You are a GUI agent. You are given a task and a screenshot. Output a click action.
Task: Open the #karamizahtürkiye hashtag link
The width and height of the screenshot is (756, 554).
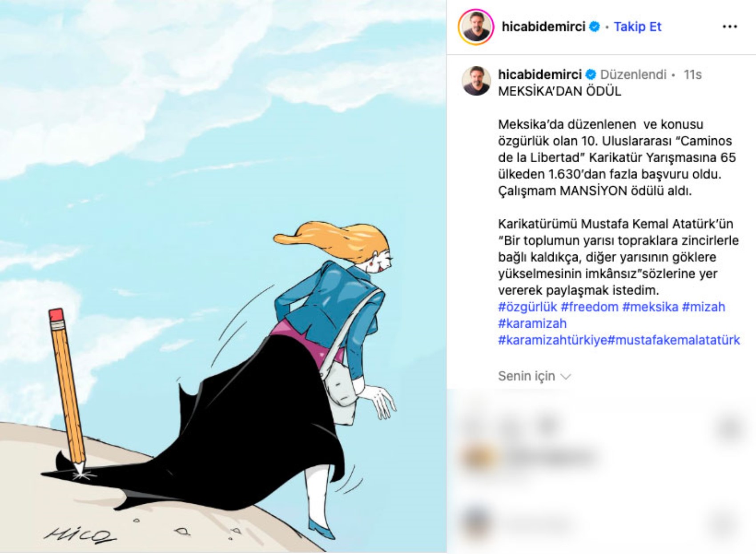coord(552,340)
